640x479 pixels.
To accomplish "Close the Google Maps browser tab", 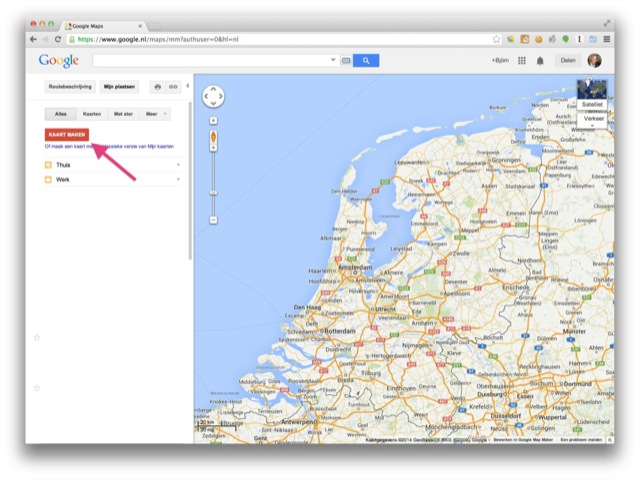I will tap(140, 26).
